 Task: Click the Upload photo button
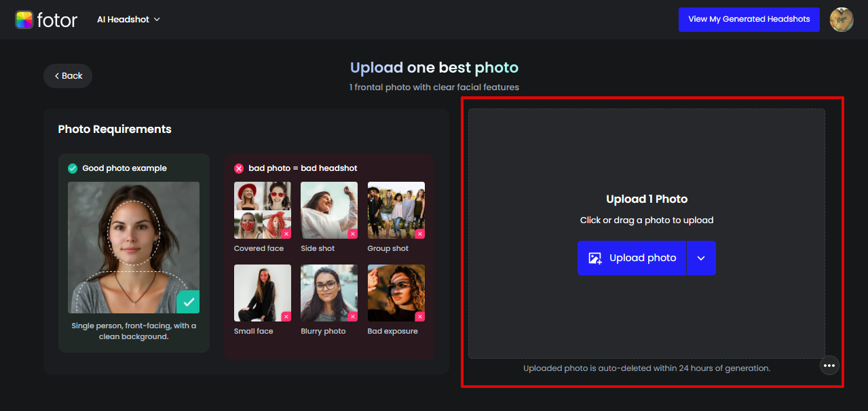tap(632, 258)
